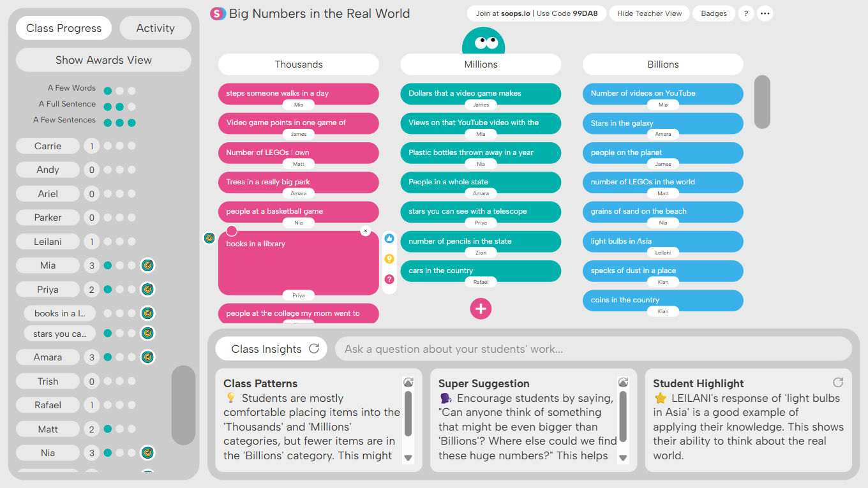Click the award icon beside the expanded card
Viewport: 868px width, 488px height.
(209, 238)
